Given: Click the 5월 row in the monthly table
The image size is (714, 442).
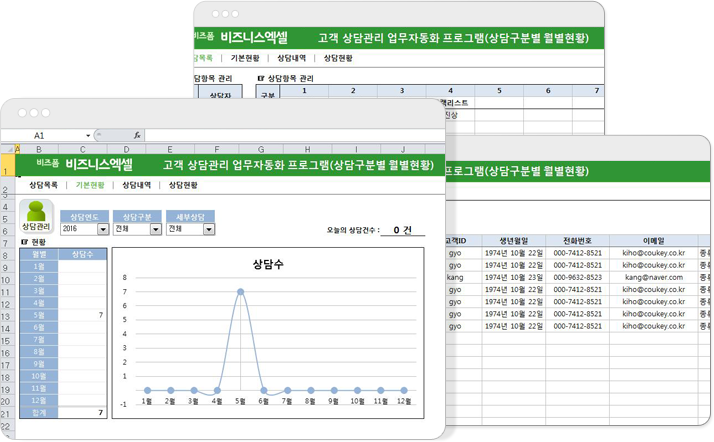Looking at the screenshot, I should tap(39, 315).
